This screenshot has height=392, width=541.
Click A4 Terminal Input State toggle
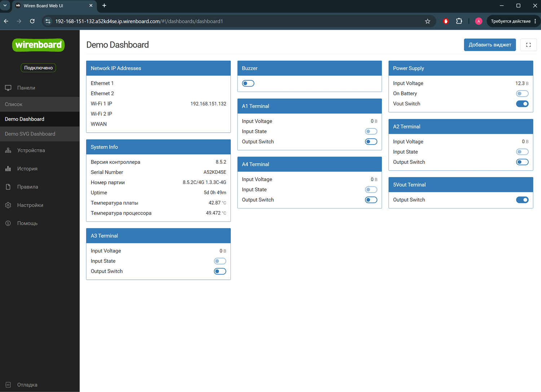coord(371,190)
